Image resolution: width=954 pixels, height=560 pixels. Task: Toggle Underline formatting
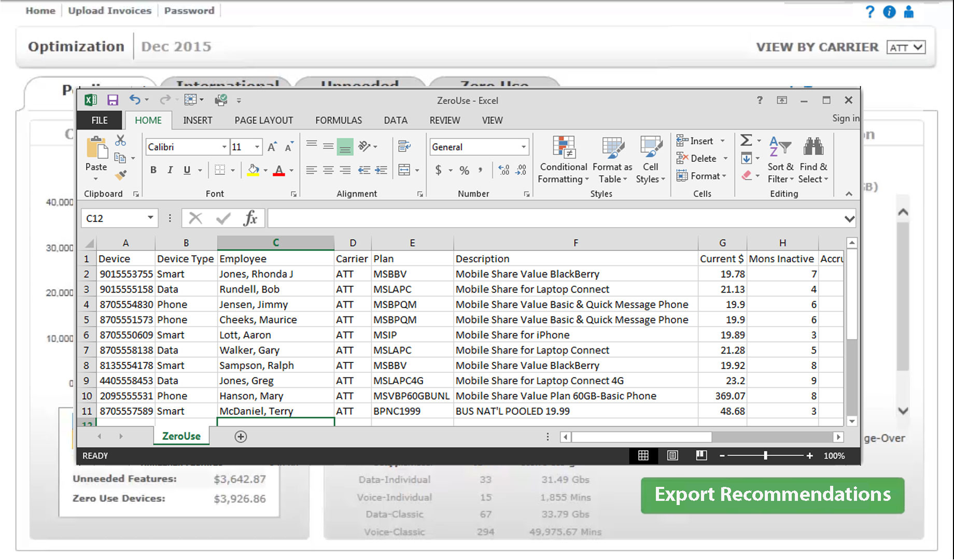click(187, 170)
